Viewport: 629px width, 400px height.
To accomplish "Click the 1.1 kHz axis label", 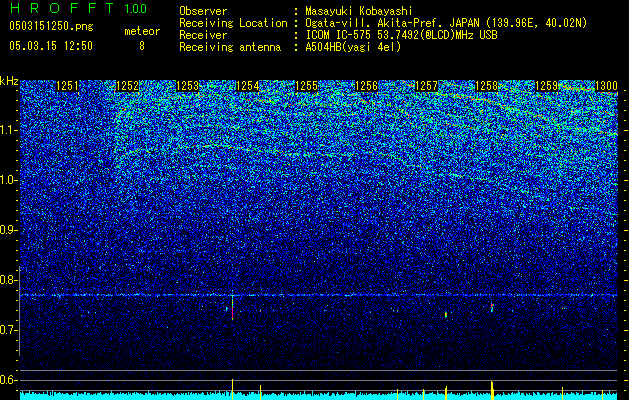I will [9, 130].
